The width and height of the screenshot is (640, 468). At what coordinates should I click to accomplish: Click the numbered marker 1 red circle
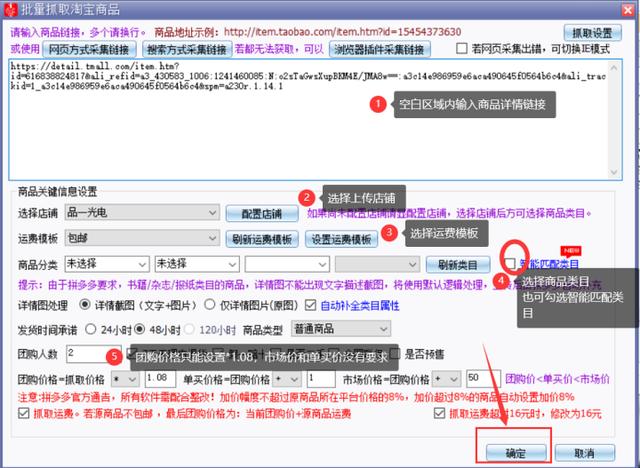378,104
